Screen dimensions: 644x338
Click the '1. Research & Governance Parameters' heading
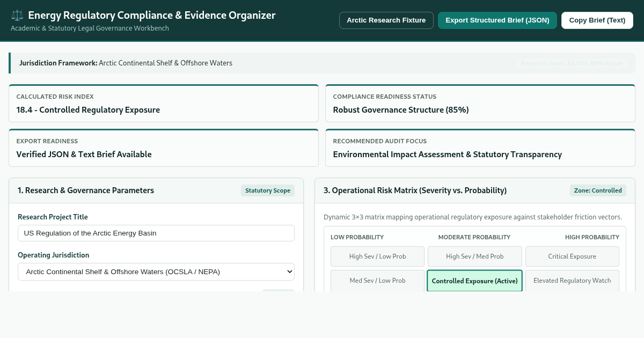tap(86, 190)
